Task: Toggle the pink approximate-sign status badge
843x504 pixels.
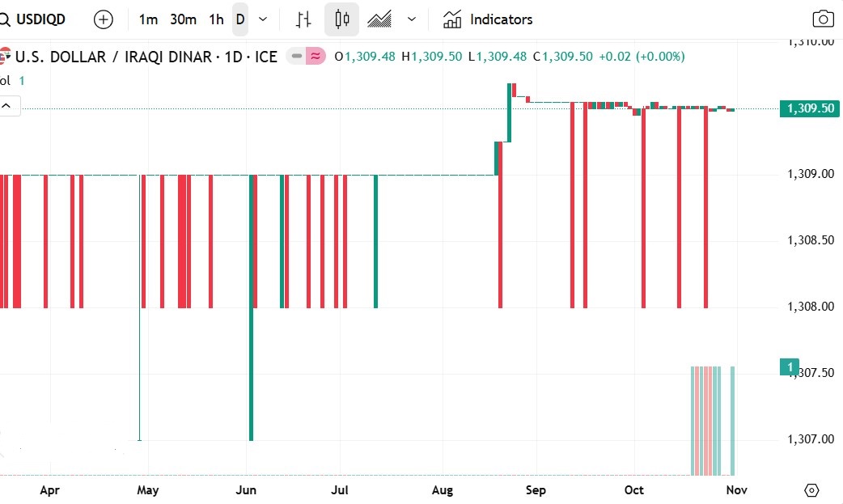Action: [316, 57]
